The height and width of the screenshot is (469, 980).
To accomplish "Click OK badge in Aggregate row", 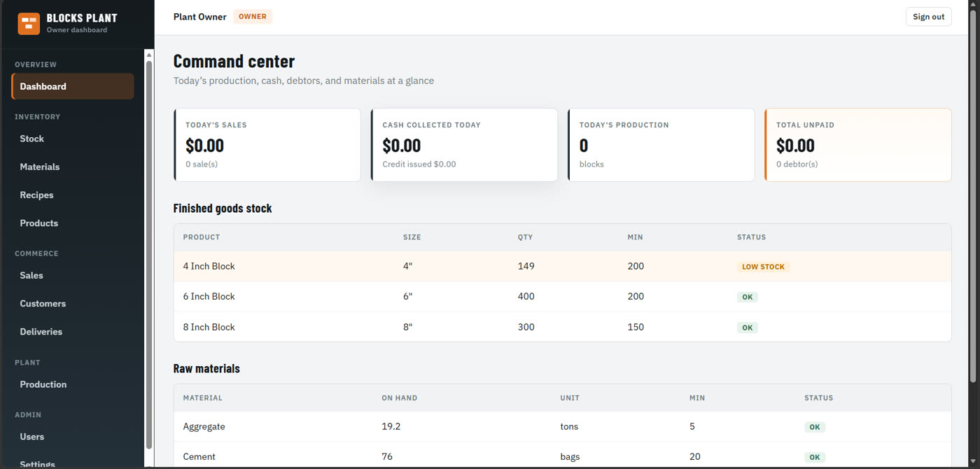I will 815,427.
